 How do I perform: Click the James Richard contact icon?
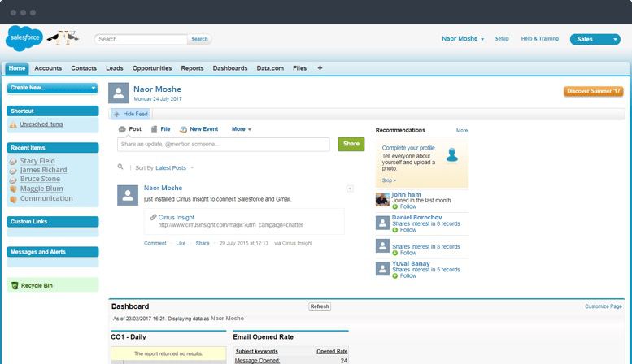pos(13,171)
